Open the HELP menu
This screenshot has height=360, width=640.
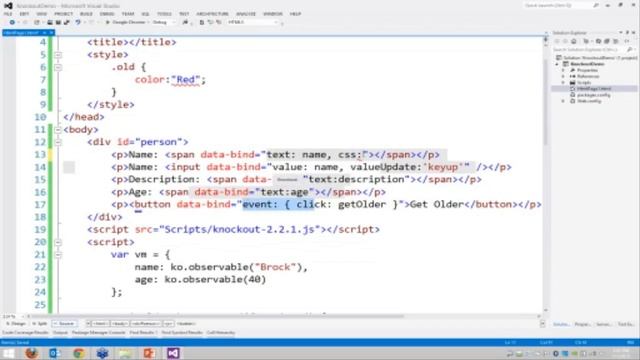[295, 14]
